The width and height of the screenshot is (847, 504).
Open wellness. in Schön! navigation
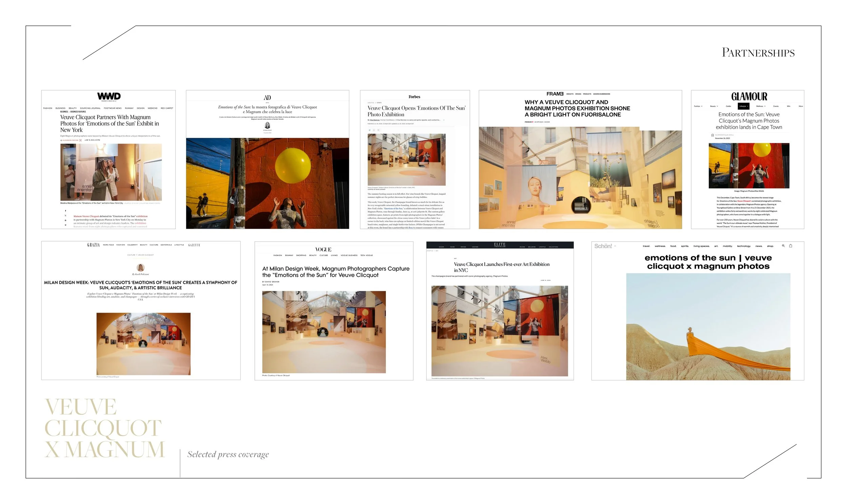point(660,246)
